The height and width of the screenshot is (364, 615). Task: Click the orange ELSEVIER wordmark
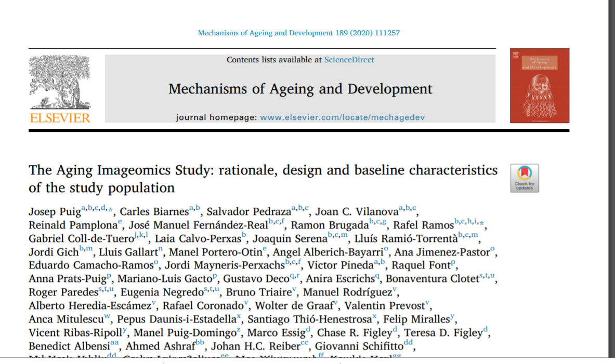[x=60, y=118]
